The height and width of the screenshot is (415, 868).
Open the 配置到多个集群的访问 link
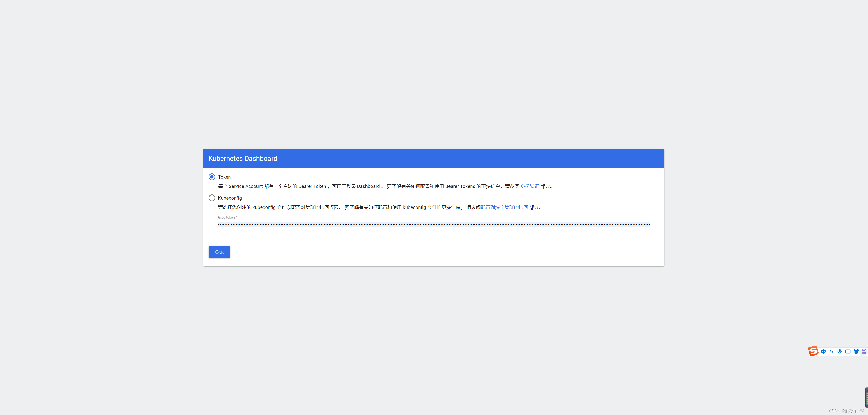pyautogui.click(x=504, y=207)
